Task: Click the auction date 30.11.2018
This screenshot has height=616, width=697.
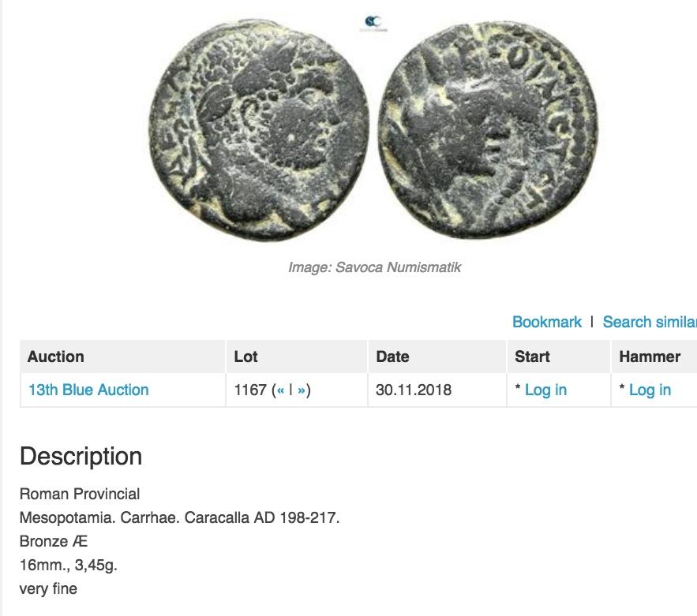Action: [414, 390]
